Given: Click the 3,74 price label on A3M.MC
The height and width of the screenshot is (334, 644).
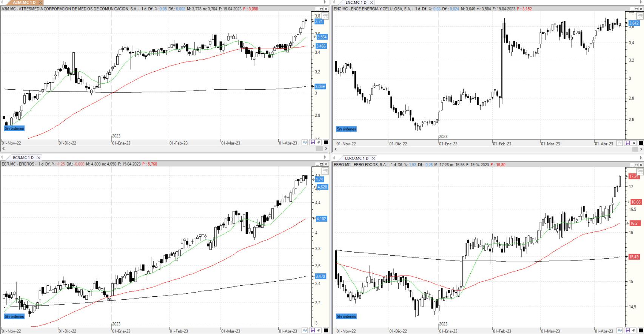Looking at the screenshot, I should 319,21.
